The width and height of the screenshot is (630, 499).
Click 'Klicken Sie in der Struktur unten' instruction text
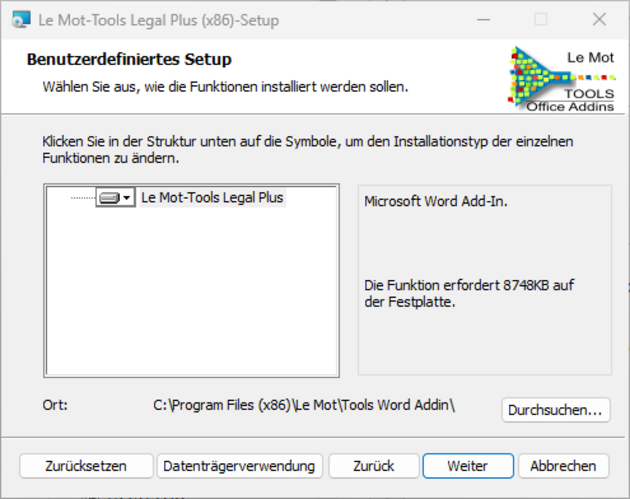coord(308,149)
